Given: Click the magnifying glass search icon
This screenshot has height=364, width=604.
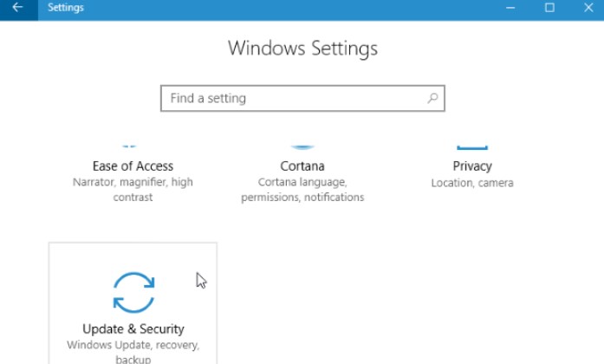Looking at the screenshot, I should point(432,99).
